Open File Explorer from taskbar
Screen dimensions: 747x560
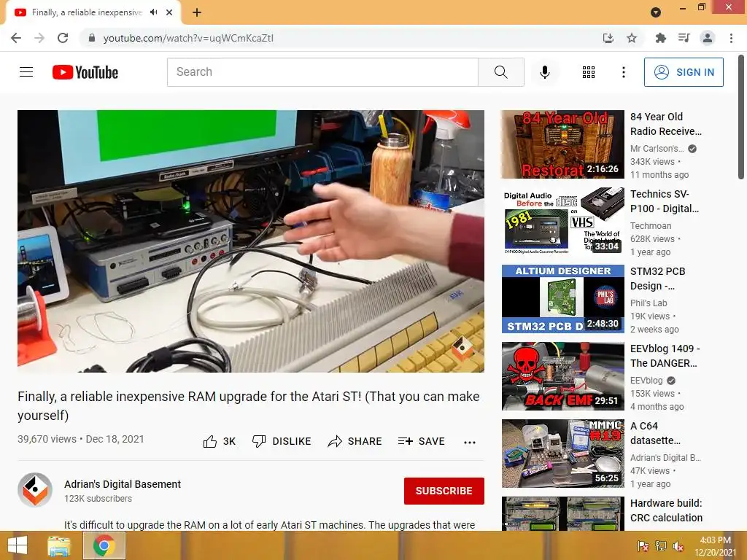click(58, 545)
